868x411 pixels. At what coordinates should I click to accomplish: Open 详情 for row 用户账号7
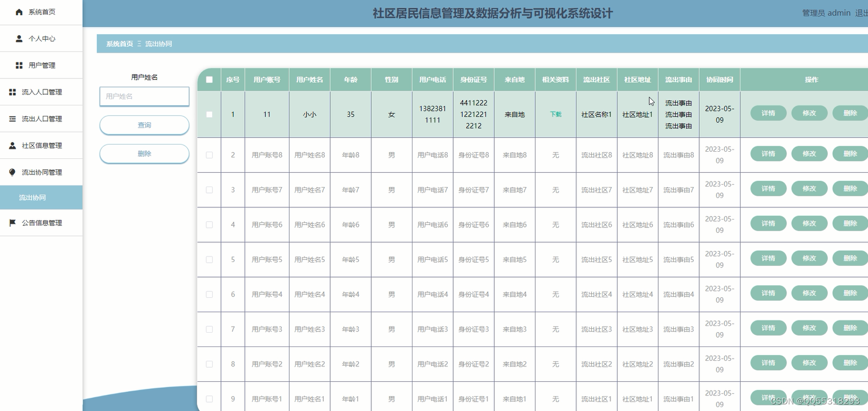click(769, 189)
